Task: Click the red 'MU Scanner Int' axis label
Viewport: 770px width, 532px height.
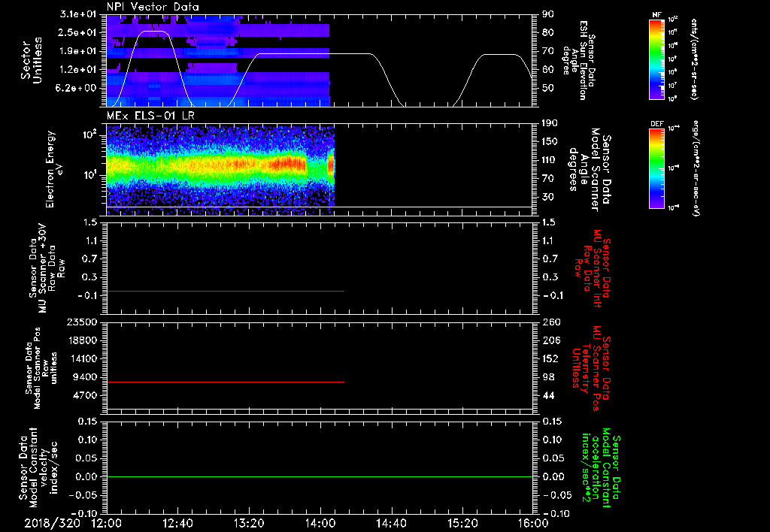Action: point(596,268)
